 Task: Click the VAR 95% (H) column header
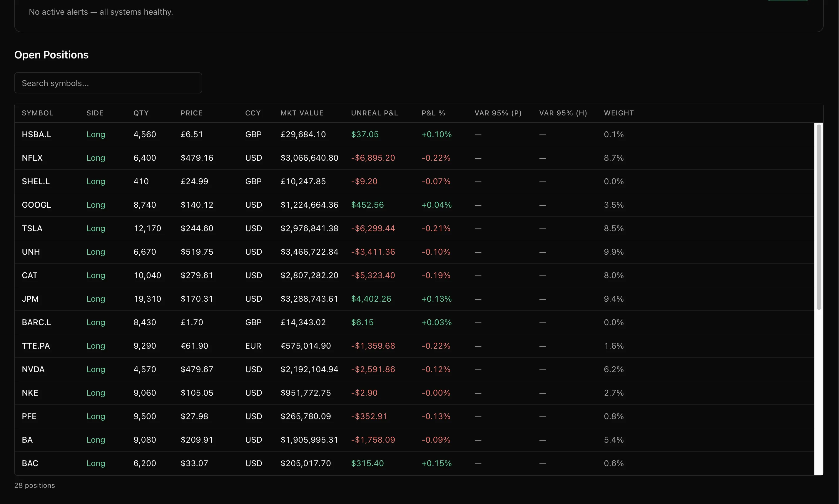coord(563,113)
